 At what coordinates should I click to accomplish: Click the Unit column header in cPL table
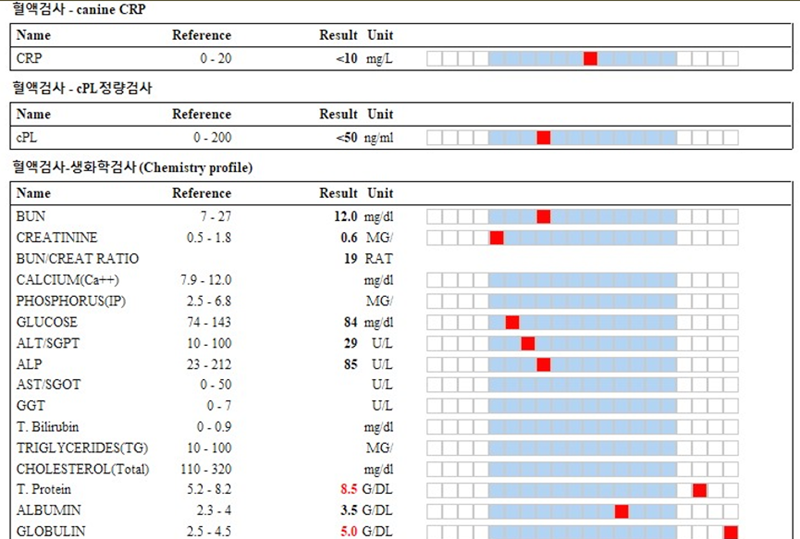[x=381, y=114]
